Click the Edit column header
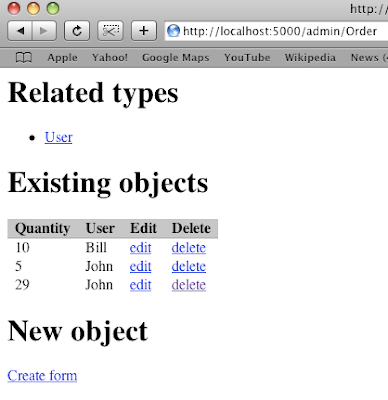The width and height of the screenshot is (388, 400). coord(143,229)
